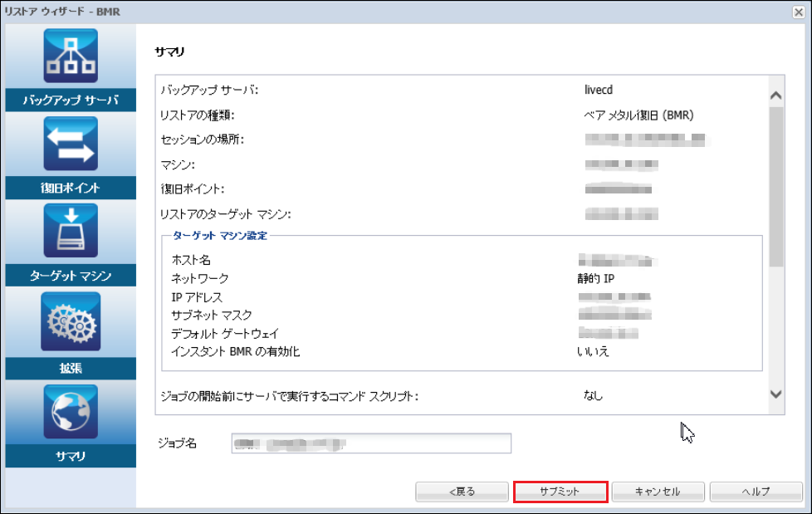Click the ターゲット マシン設定 group heading

click(x=220, y=236)
